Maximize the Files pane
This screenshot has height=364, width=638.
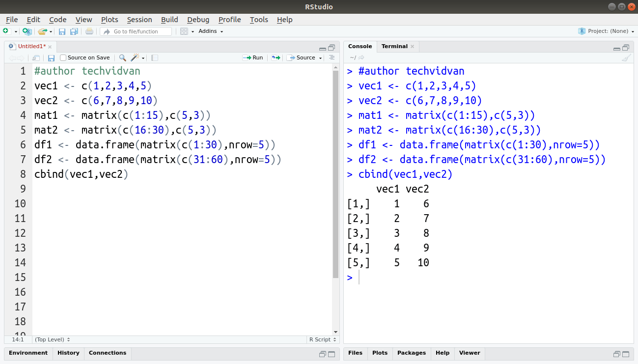pos(626,354)
